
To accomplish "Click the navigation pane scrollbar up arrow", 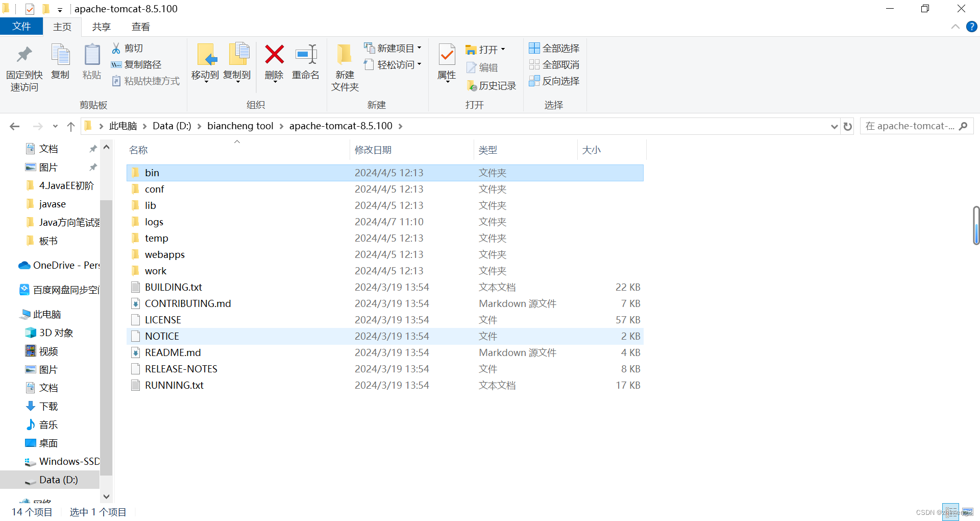I will tap(106, 147).
